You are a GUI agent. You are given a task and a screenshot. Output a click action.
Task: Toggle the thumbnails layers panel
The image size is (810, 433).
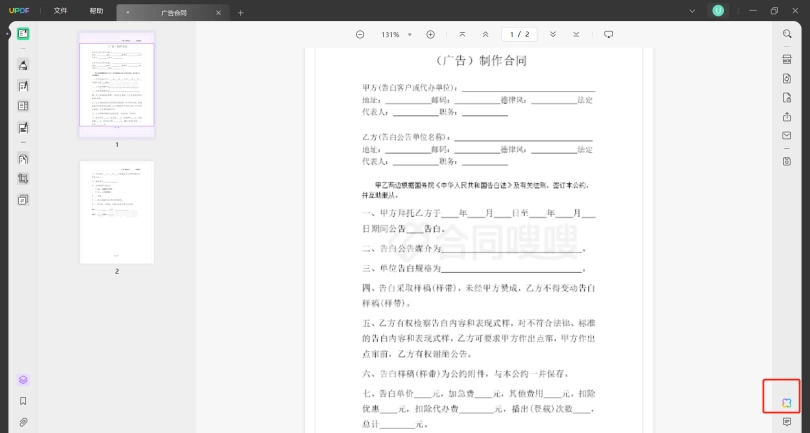pos(23,380)
